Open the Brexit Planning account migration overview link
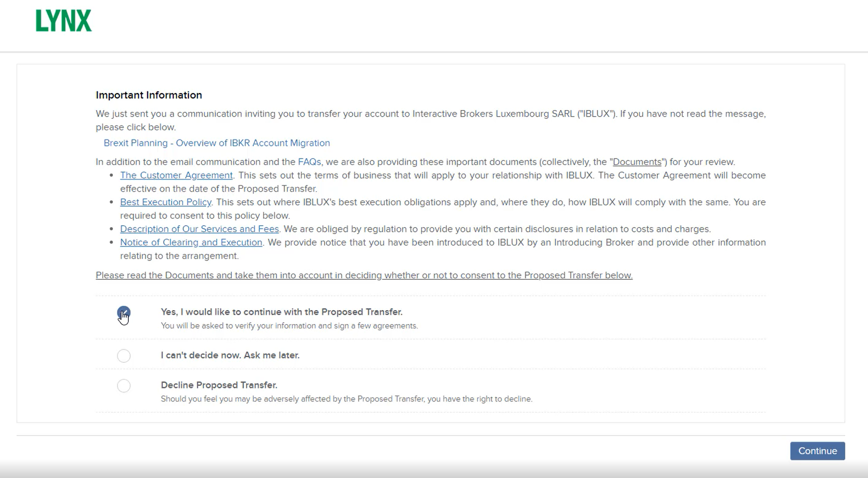This screenshot has height=478, width=868. point(216,143)
